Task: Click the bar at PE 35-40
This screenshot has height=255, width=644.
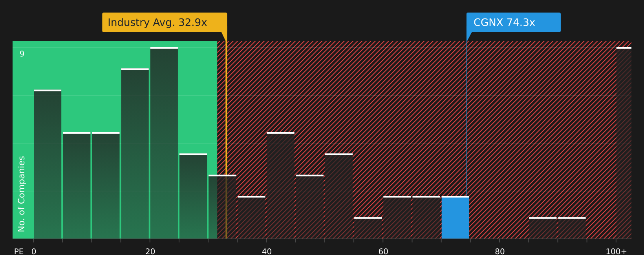Action: pyautogui.click(x=251, y=217)
